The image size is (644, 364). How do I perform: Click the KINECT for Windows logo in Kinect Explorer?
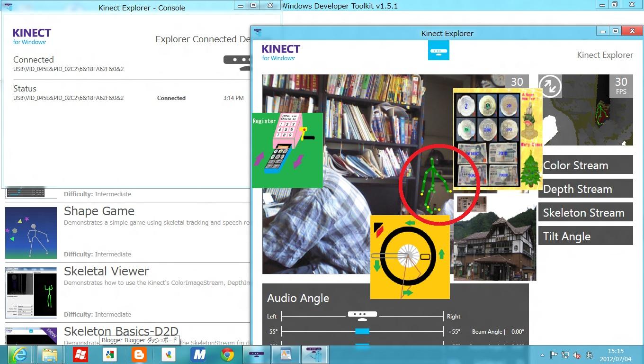281,52
